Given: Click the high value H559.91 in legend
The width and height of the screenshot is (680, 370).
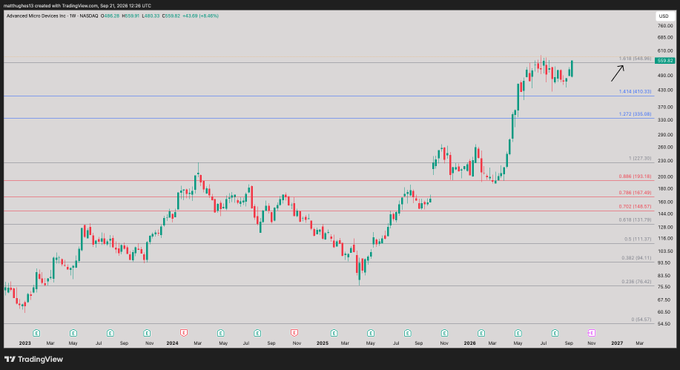Looking at the screenshot, I should click(x=131, y=16).
